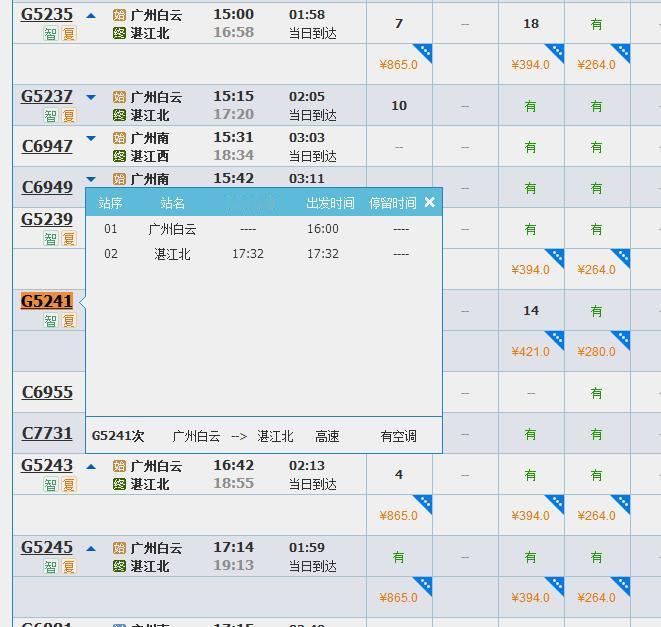
Task: Expand the G5237 price row arrow
Action: click(91, 97)
